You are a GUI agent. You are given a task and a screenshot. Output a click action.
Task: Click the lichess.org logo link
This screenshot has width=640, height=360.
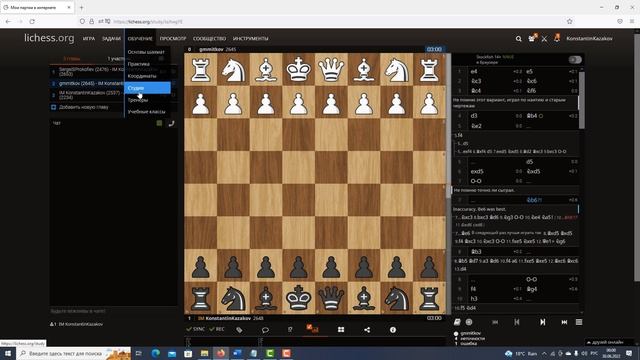[x=49, y=38]
